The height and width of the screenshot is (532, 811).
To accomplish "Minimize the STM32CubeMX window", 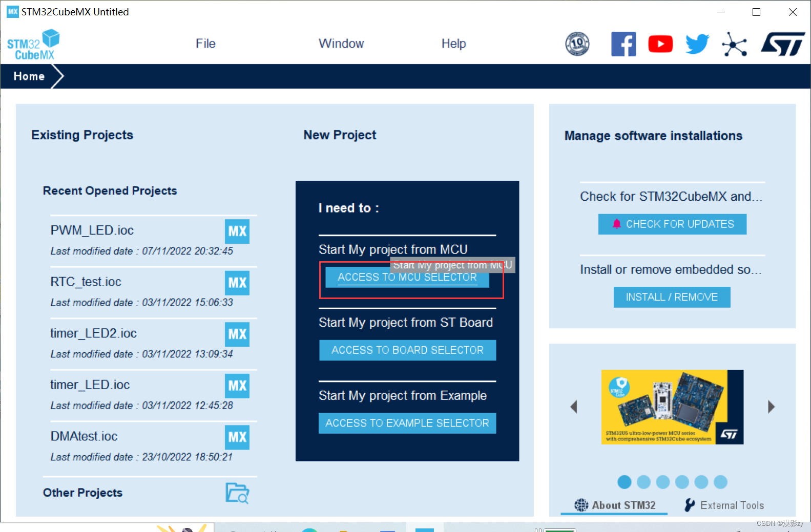I will pos(721,12).
